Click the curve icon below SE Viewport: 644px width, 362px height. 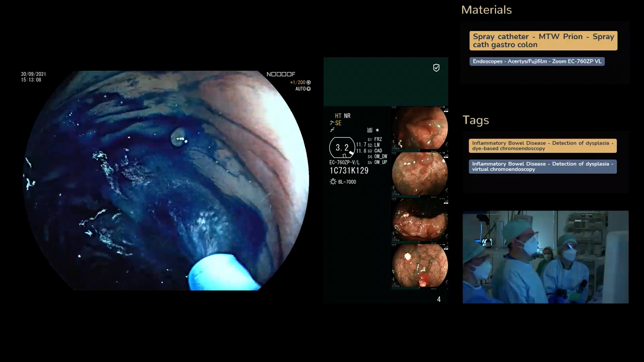pyautogui.click(x=332, y=130)
